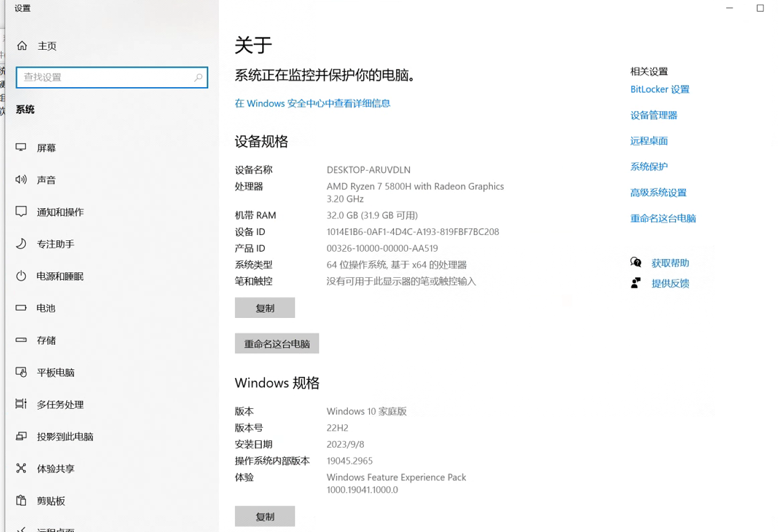Click the Home house icon

pyautogui.click(x=22, y=45)
